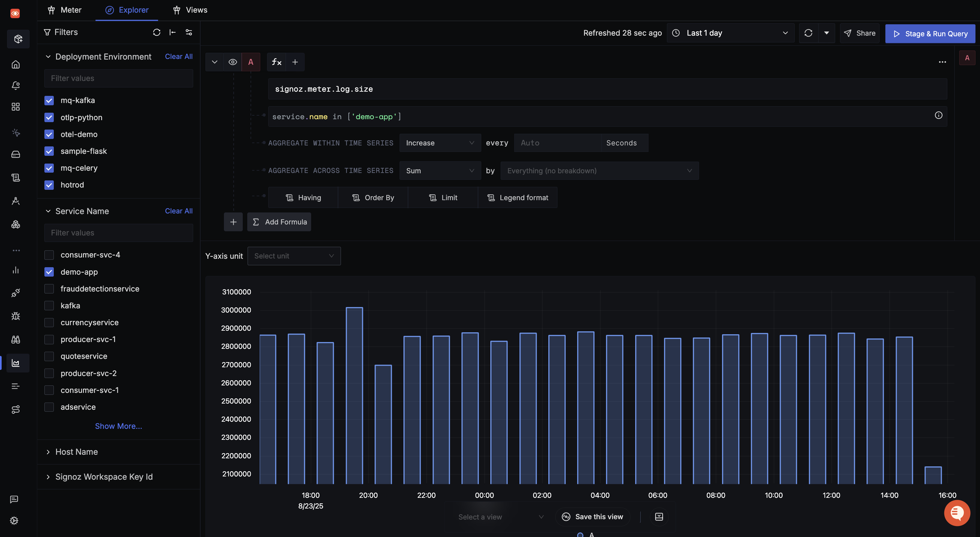Viewport: 980px width, 537px height.
Task: Open the messages icon in sidebar bottom
Action: tap(14, 499)
